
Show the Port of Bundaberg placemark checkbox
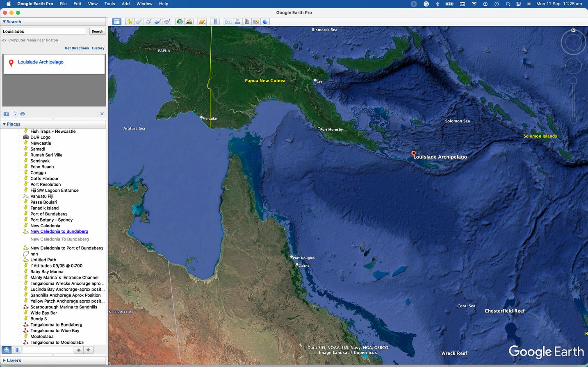pos(21,214)
